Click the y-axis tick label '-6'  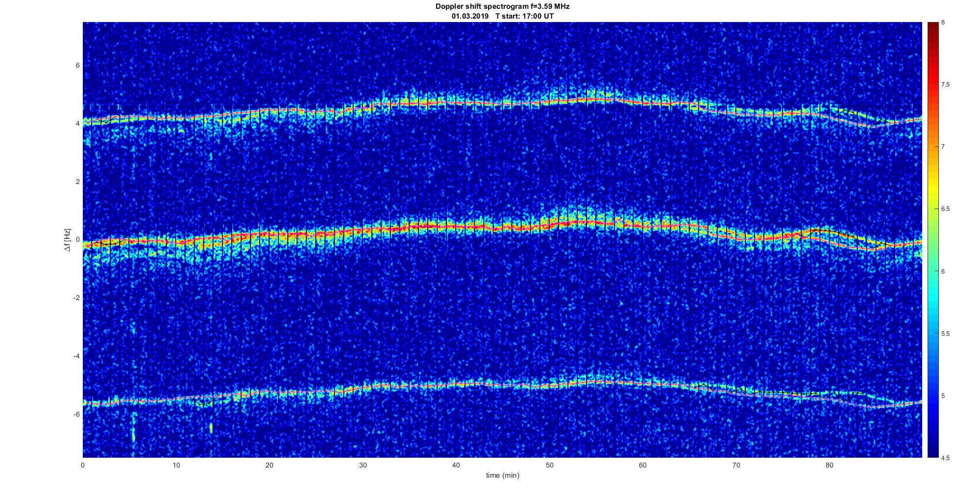tap(76, 414)
